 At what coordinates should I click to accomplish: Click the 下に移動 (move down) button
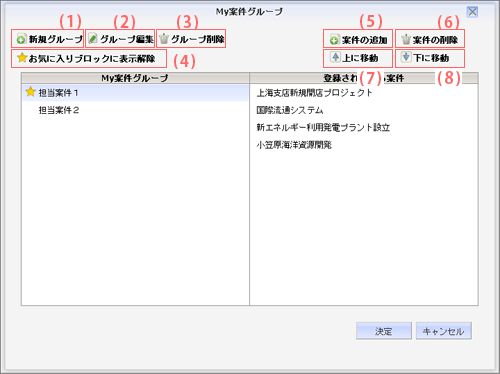point(430,58)
